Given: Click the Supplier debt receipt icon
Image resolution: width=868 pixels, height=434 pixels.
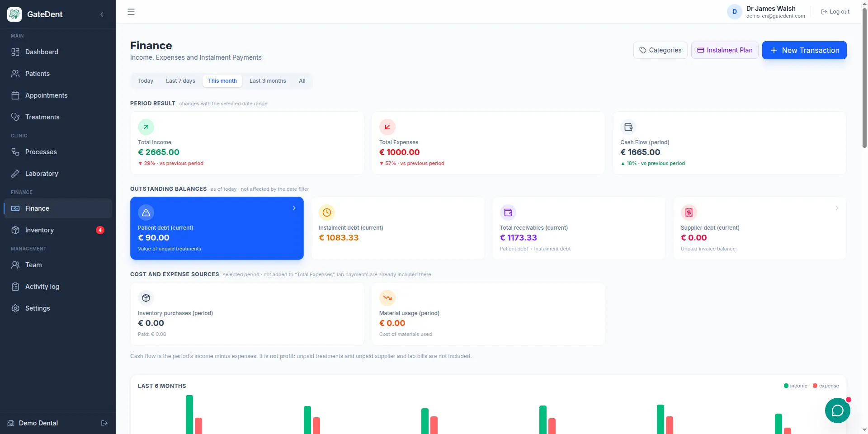Looking at the screenshot, I should coord(689,212).
